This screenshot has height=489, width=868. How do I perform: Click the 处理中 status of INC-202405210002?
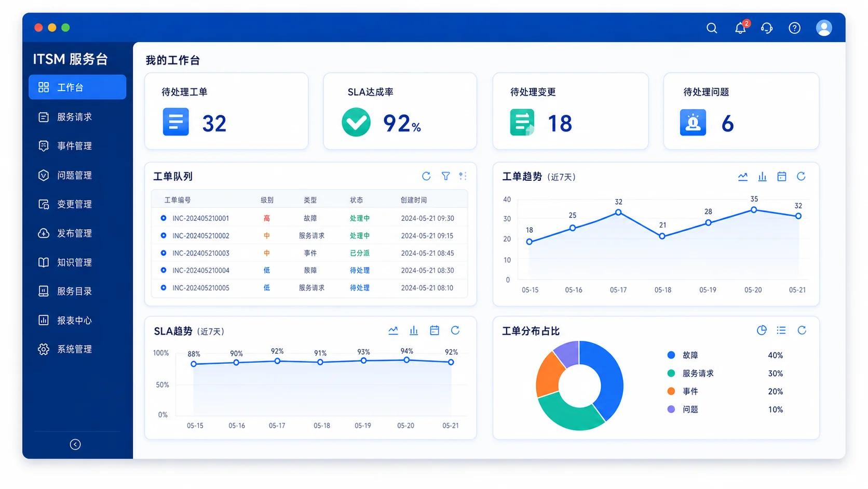[x=360, y=236]
